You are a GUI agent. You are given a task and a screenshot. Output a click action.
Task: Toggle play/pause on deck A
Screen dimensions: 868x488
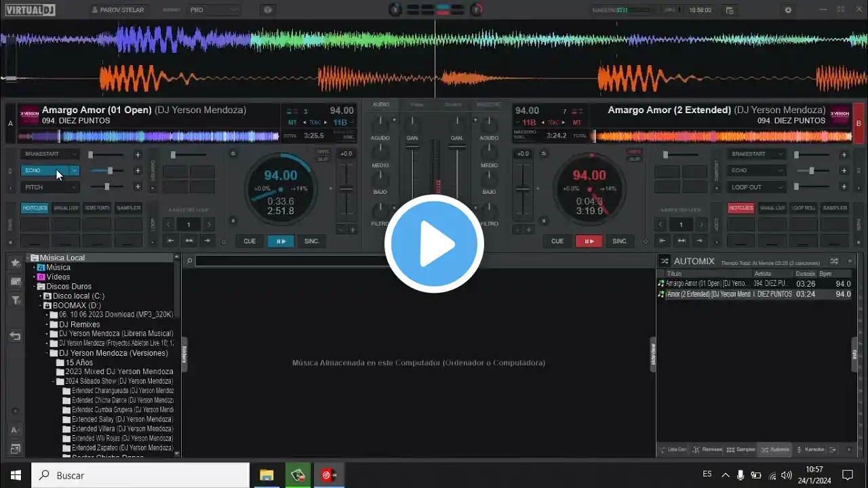[281, 241]
